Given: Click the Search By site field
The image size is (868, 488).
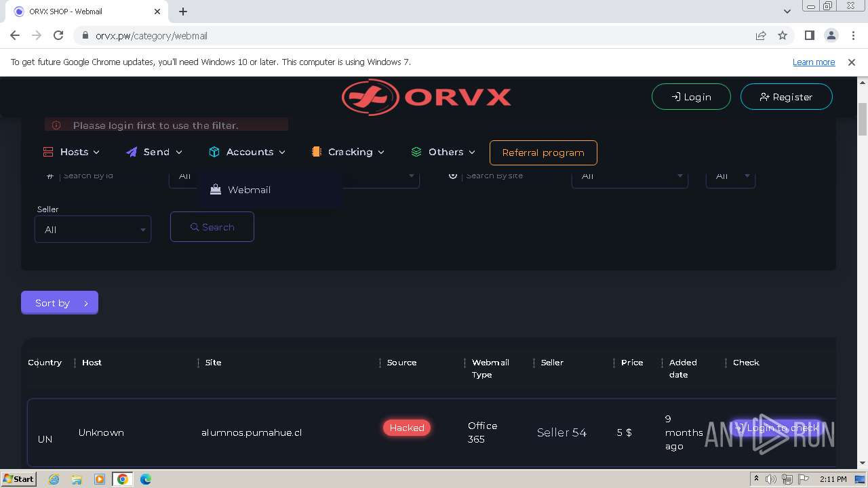Looking at the screenshot, I should click(502, 176).
